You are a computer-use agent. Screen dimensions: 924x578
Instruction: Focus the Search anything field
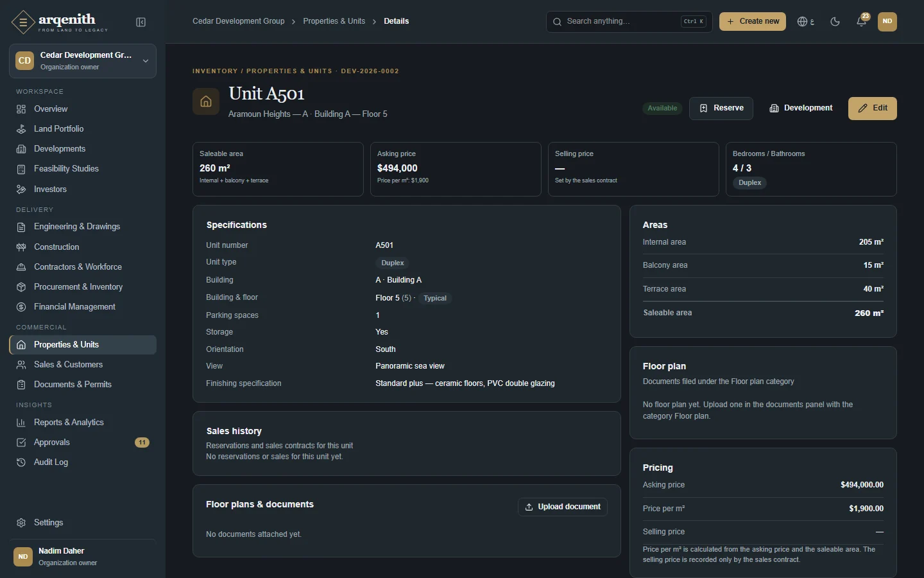[x=629, y=22]
